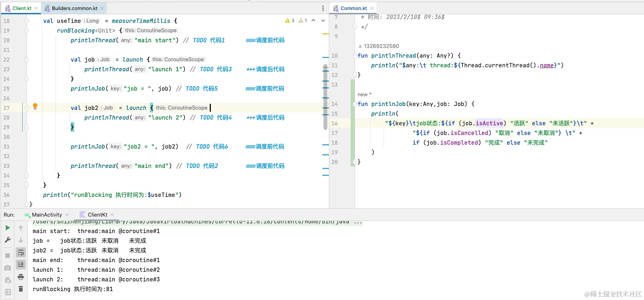This screenshot has width=644, height=300.
Task: Clear console output with trash icon
Action: (21, 289)
